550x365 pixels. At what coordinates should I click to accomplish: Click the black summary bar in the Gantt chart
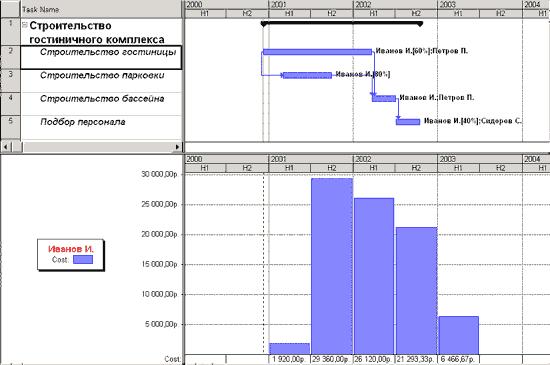pos(342,23)
